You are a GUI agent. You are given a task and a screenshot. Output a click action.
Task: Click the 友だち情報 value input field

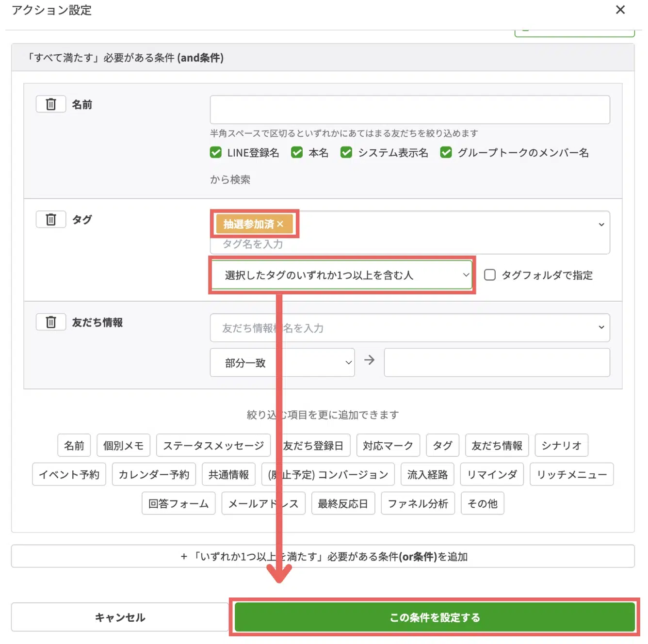(497, 363)
